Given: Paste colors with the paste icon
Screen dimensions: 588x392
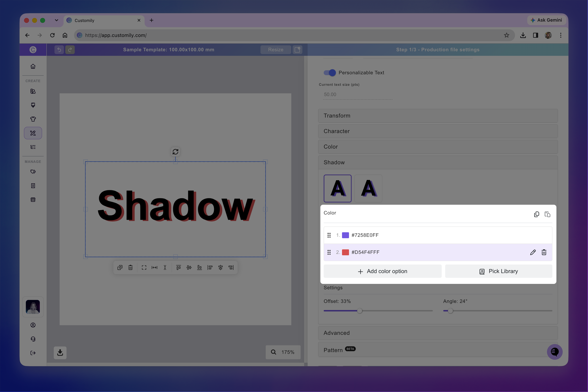Looking at the screenshot, I should [547, 214].
